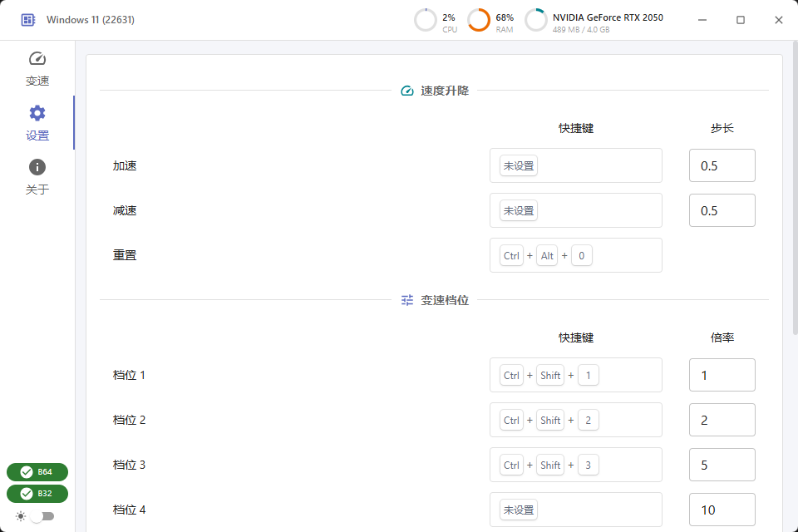Viewport: 798px width, 532px height.
Task: Set the 加速 hotkey field
Action: pos(575,165)
